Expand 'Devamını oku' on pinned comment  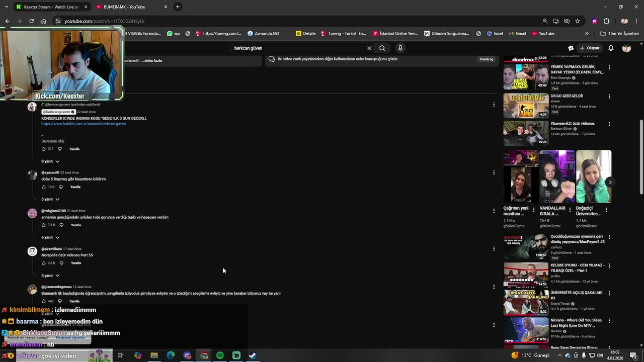pyautogui.click(x=53, y=141)
